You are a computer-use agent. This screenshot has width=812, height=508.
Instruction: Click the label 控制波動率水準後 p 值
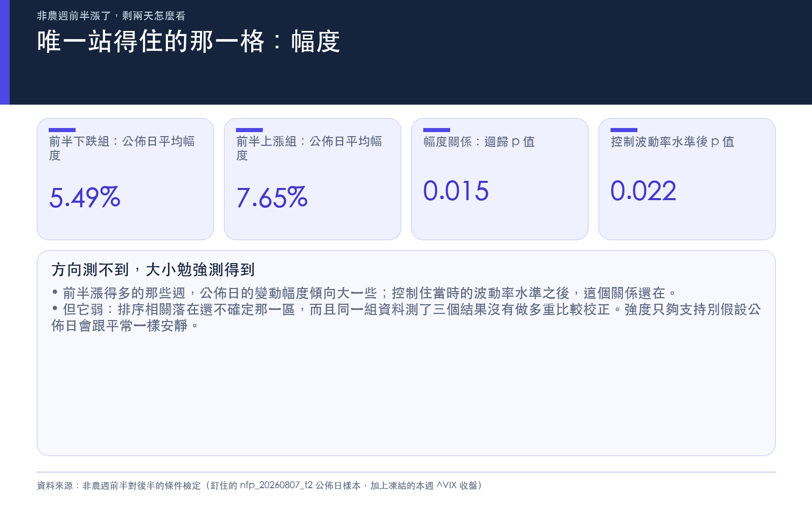click(672, 142)
